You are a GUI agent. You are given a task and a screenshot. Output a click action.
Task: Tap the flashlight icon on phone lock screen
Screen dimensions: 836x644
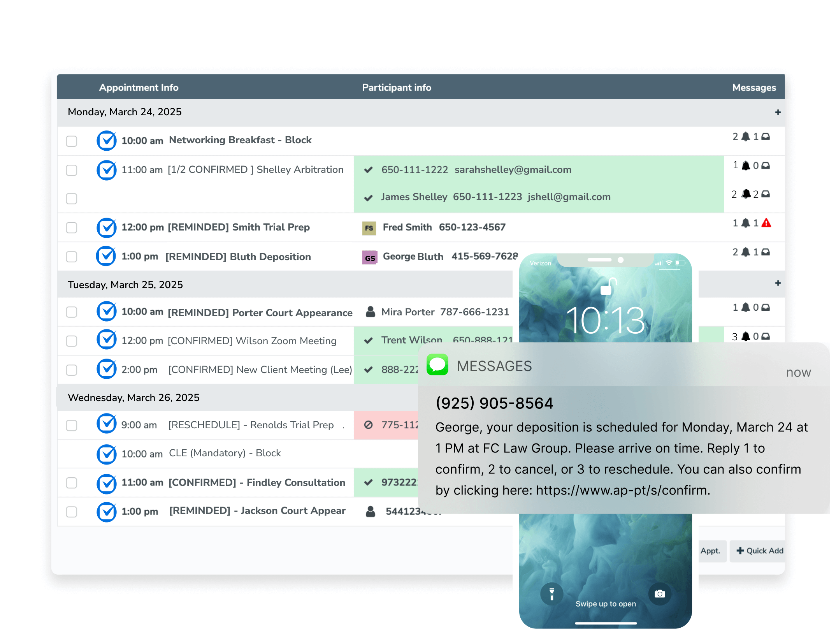point(551,594)
